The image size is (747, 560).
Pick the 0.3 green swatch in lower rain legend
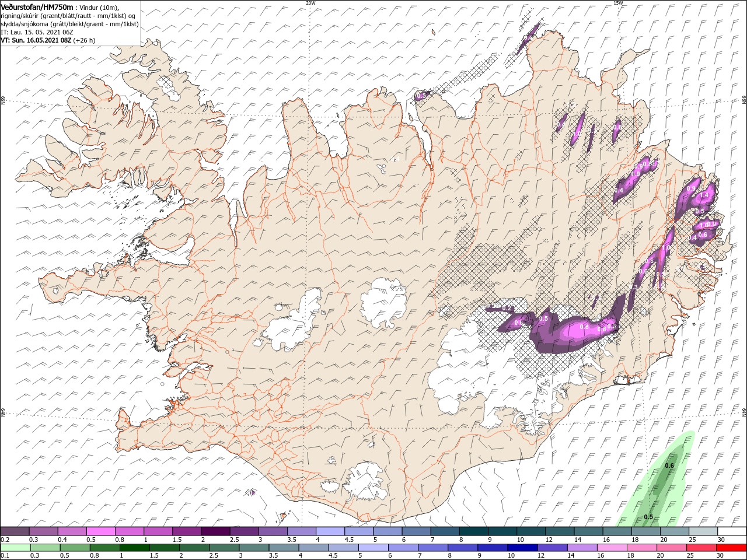coord(46,548)
